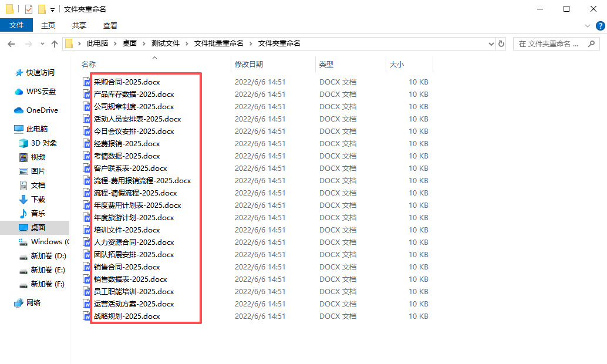Expand the chevron after 文件批量重命名 breadcrumb
Viewport: 607px width, 364px height.
(251, 43)
